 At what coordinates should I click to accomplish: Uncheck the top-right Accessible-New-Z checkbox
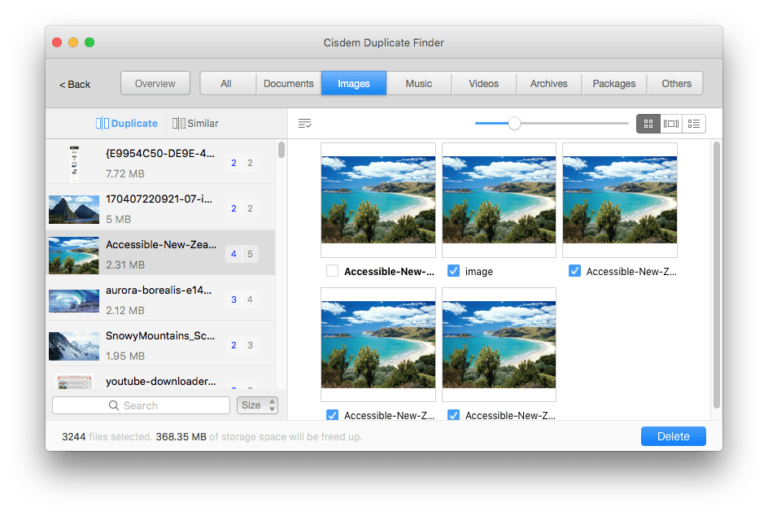coord(574,271)
